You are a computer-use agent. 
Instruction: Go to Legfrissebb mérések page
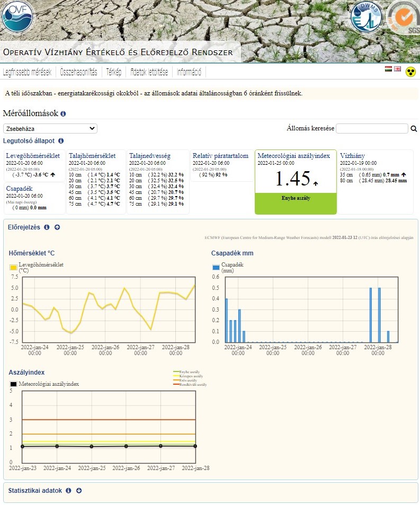tap(27, 72)
